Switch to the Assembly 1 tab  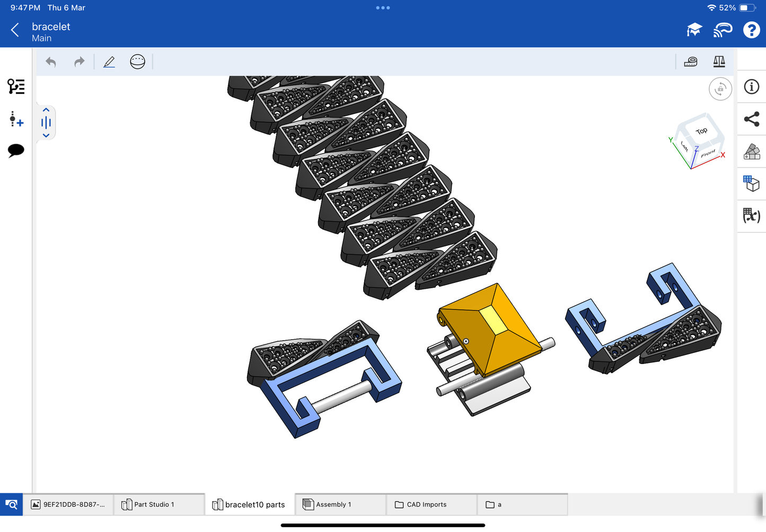point(333,504)
